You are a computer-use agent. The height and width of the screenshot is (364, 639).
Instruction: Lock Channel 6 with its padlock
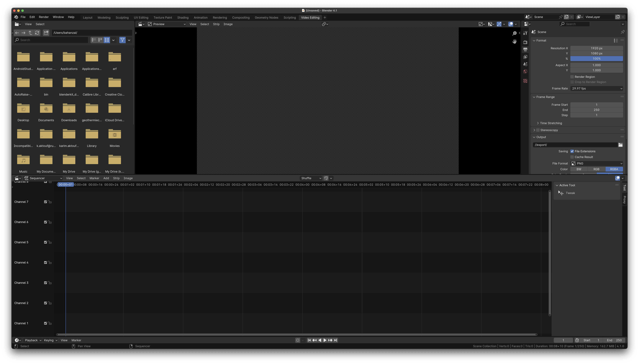point(50,222)
